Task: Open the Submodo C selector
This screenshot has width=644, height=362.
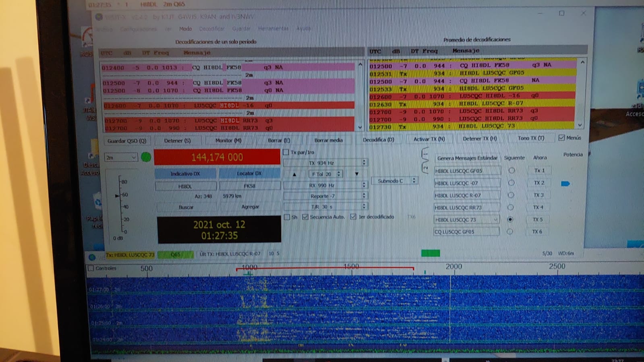Action: (x=396, y=181)
